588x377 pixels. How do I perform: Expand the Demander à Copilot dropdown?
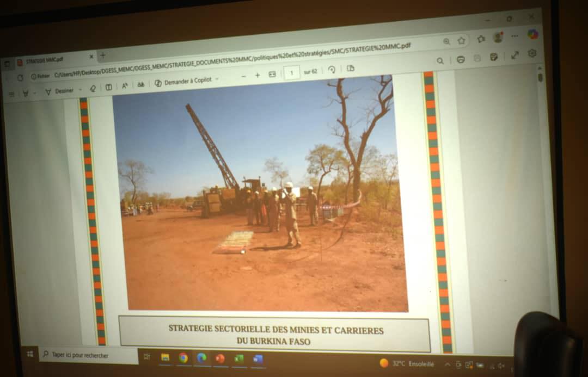217,79
